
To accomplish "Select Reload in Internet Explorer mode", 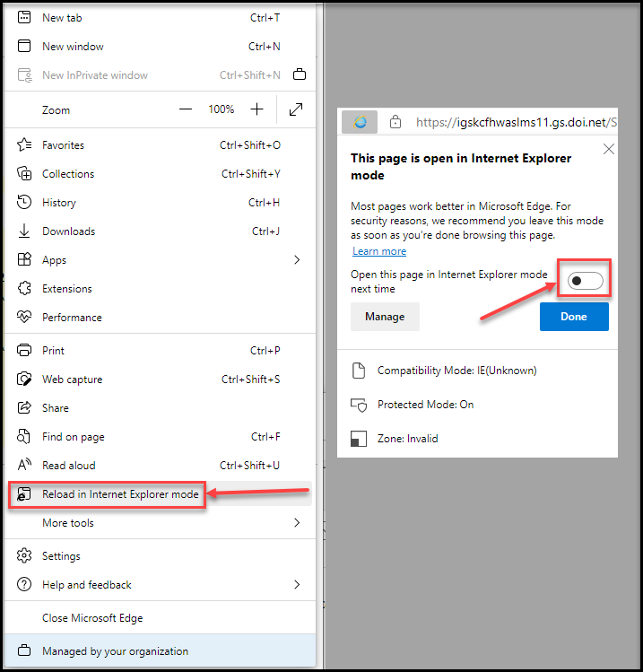I will (x=160, y=494).
